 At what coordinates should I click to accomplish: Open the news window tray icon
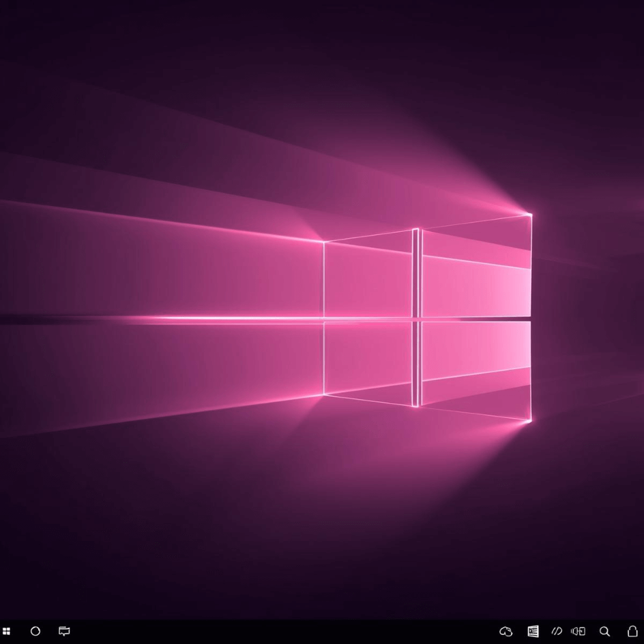[533, 631]
